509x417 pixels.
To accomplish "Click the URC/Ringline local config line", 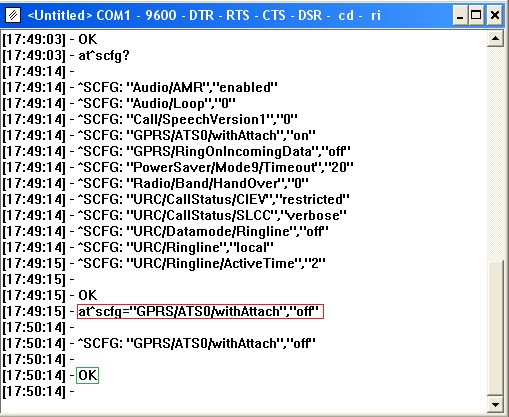I will [x=138, y=247].
